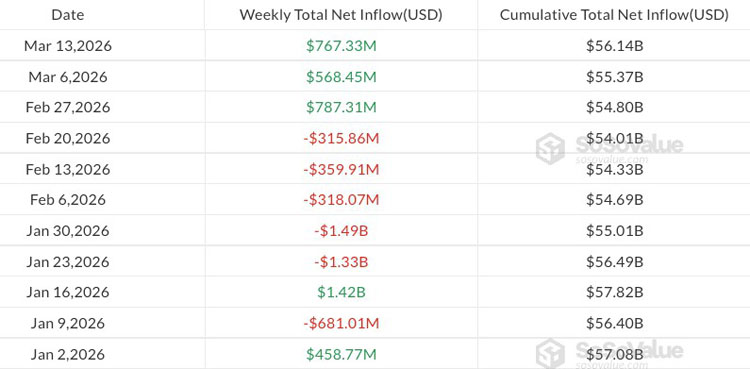Click the upper SoSoValue watermark logo icon
750x369 pixels.
click(551, 148)
